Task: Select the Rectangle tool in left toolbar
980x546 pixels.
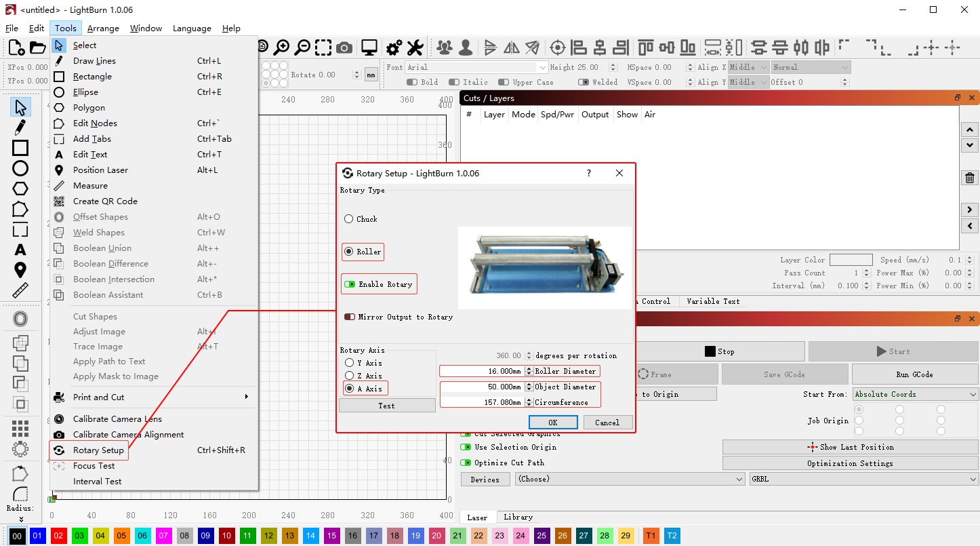Action: [20, 148]
